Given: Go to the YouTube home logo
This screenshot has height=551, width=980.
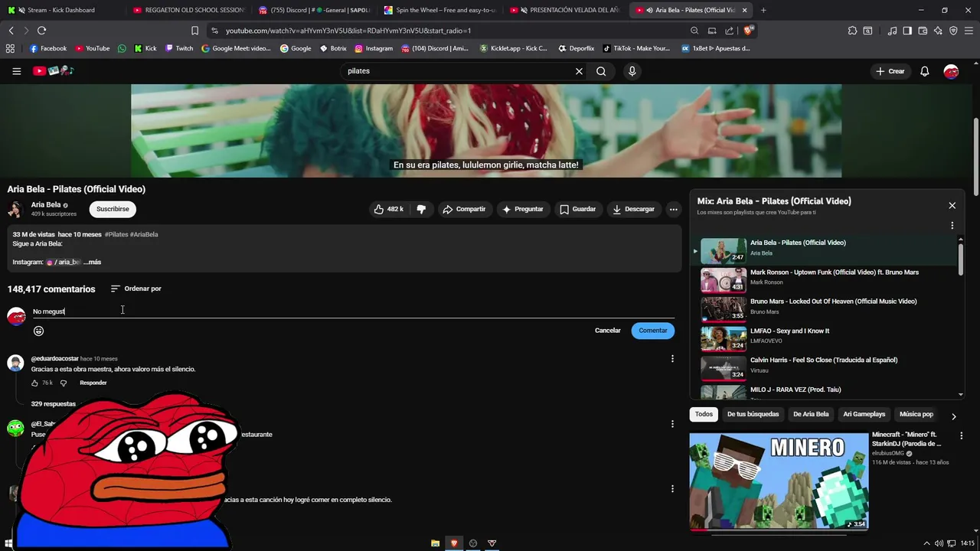Looking at the screenshot, I should pos(53,71).
